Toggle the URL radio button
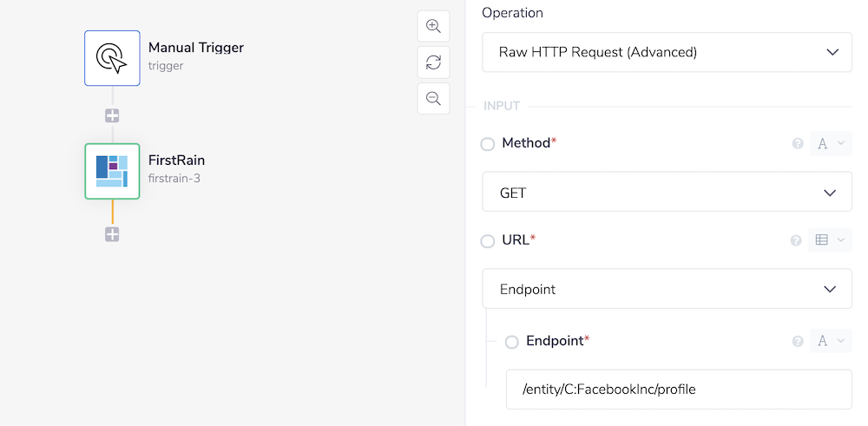The height and width of the screenshot is (426, 868). tap(488, 241)
